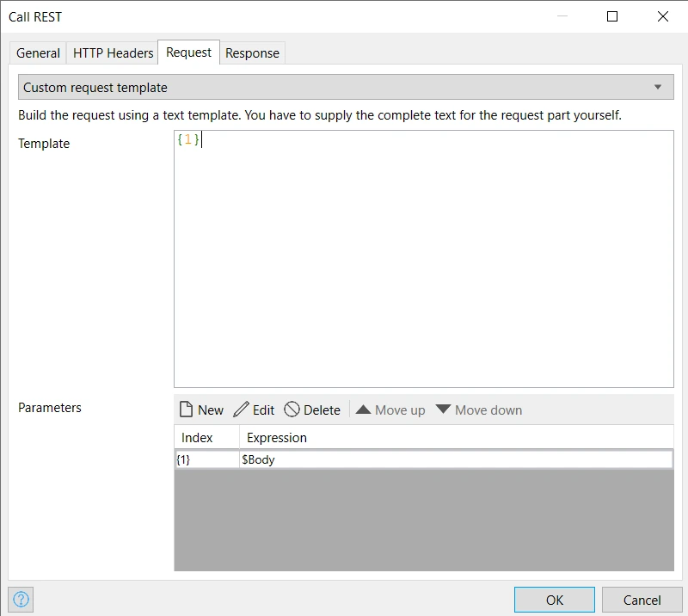The height and width of the screenshot is (616, 688).
Task: Maximize the Call REST window
Action: pos(612,16)
